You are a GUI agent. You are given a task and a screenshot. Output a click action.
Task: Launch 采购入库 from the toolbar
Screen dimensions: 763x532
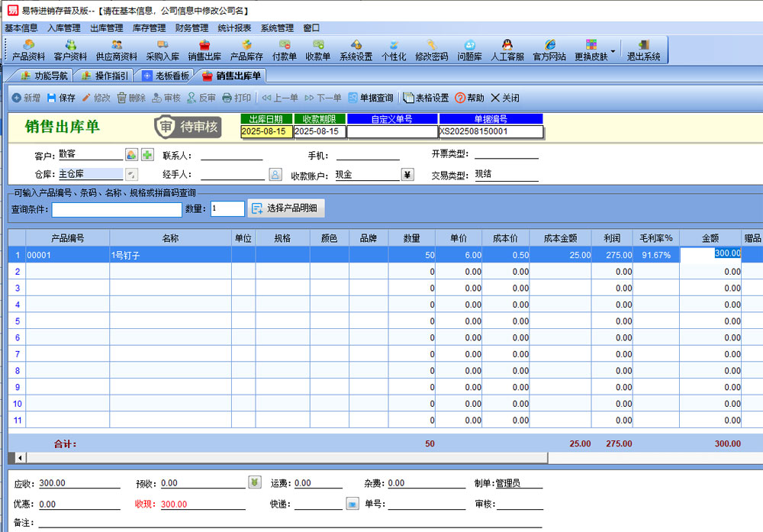pos(163,50)
